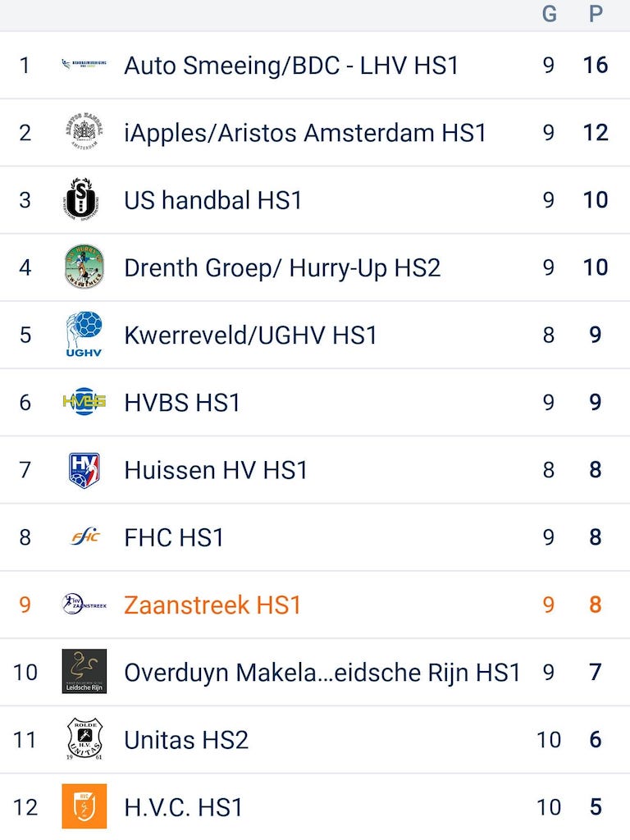Image resolution: width=630 pixels, height=840 pixels.
Task: Click the Aristos Amsterdam club crest
Action: click(84, 132)
